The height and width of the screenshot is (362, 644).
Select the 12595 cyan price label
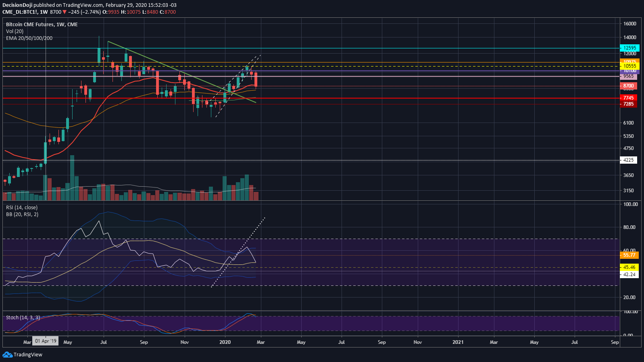[x=629, y=48]
